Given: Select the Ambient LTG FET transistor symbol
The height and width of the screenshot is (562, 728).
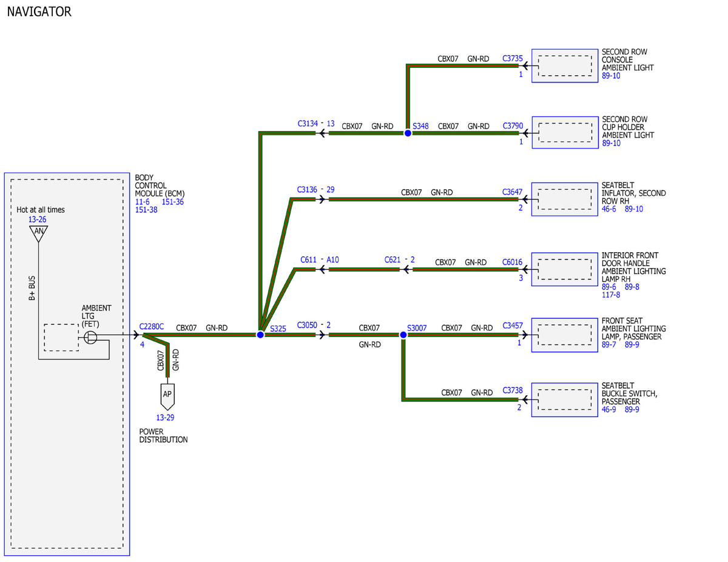Looking at the screenshot, I should [90, 337].
